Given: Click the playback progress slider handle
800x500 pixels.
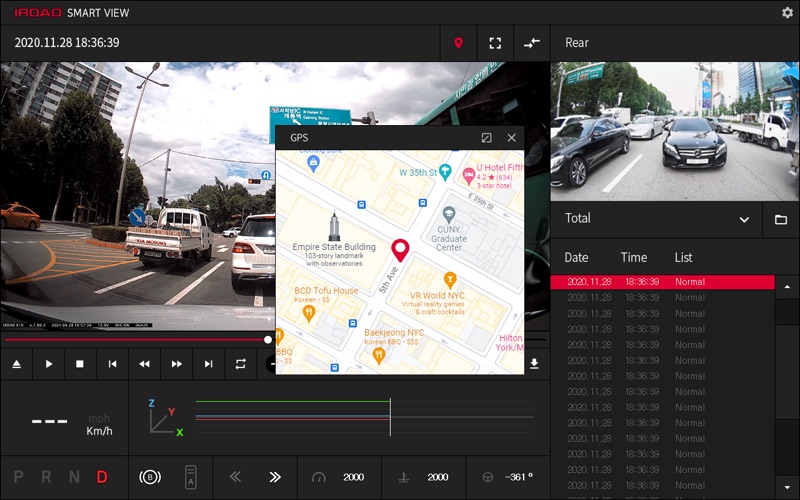Looking at the screenshot, I should click(268, 339).
